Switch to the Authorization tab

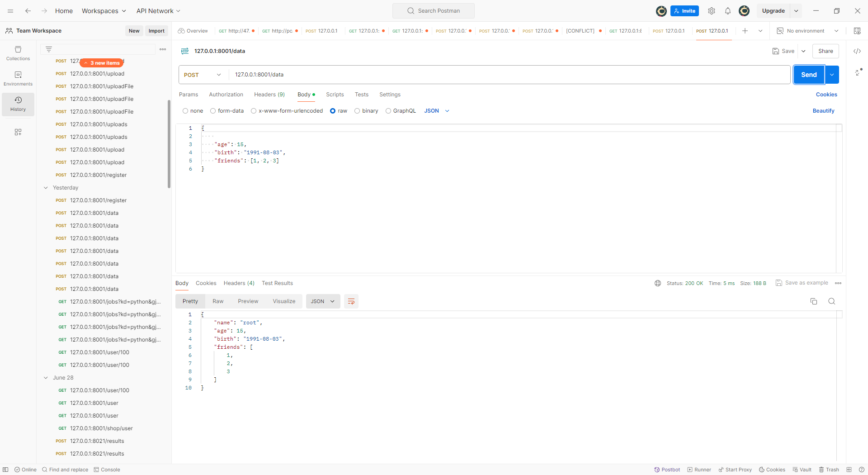pyautogui.click(x=226, y=95)
